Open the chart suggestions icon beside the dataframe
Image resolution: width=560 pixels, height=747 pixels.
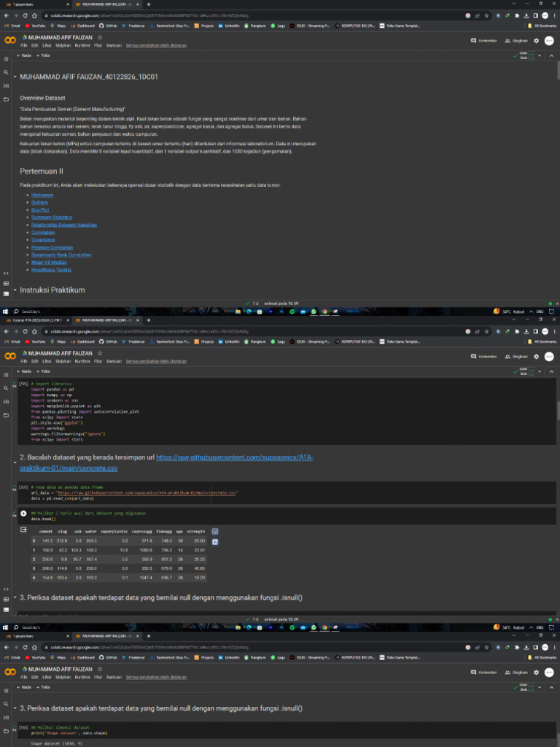click(x=215, y=543)
